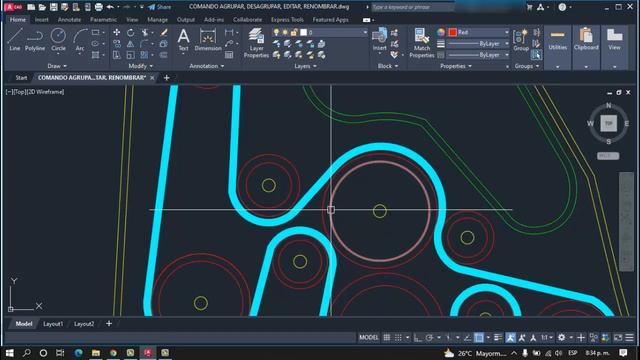Click the Help question mark icon

pos(562,7)
